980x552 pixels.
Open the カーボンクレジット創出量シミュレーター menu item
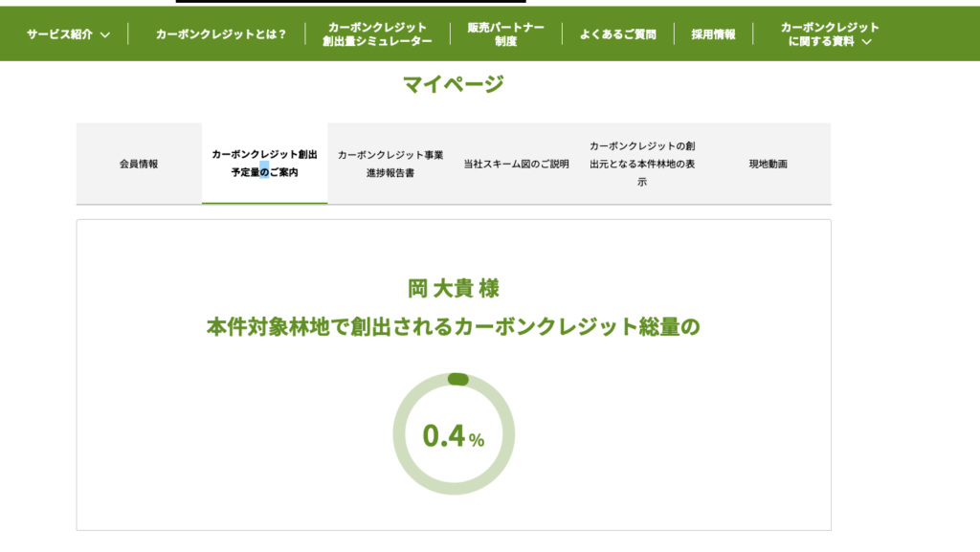pyautogui.click(x=377, y=34)
